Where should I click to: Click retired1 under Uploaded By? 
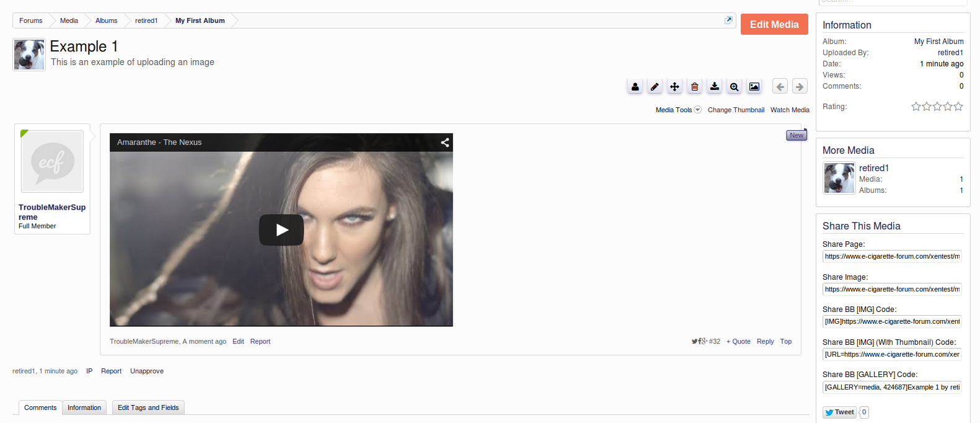(950, 53)
